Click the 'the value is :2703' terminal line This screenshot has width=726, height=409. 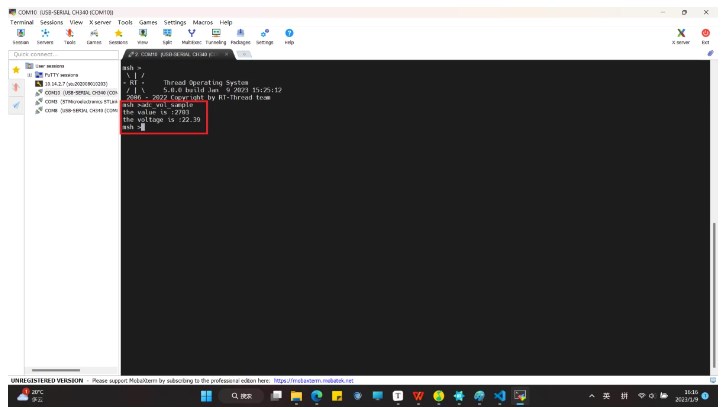(156, 112)
